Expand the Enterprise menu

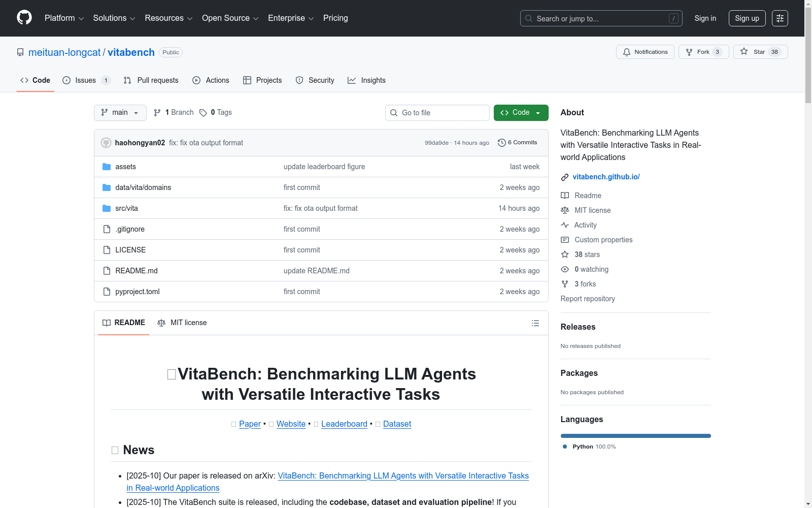click(x=291, y=18)
